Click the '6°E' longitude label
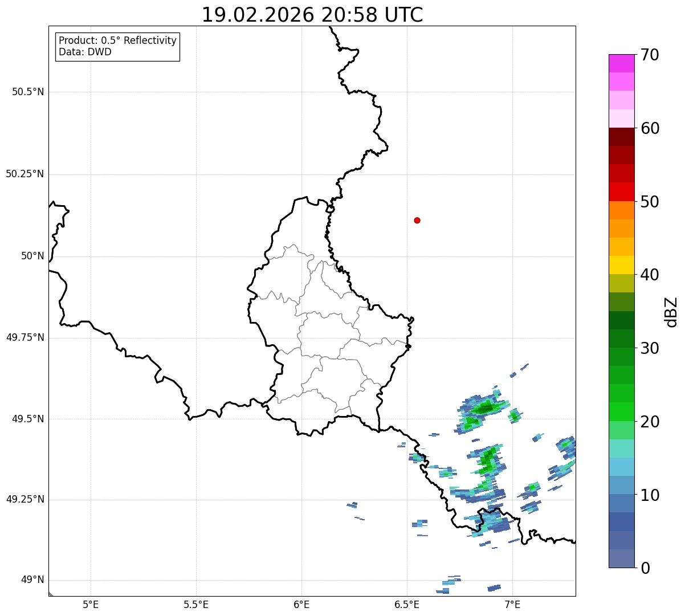Viewport: 685px width, 616px height. (x=301, y=605)
